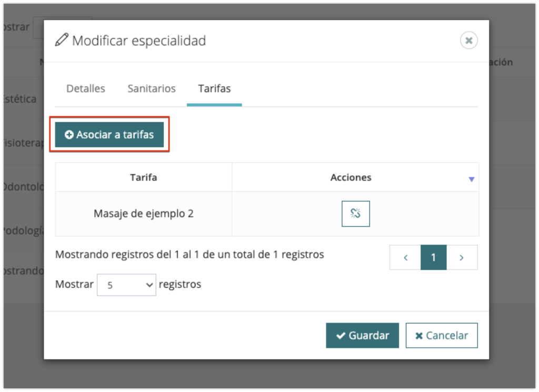Image resolution: width=539 pixels, height=392 pixels.
Task: Unlink the Masaje de ejemplo 2 tarifa
Action: [355, 214]
